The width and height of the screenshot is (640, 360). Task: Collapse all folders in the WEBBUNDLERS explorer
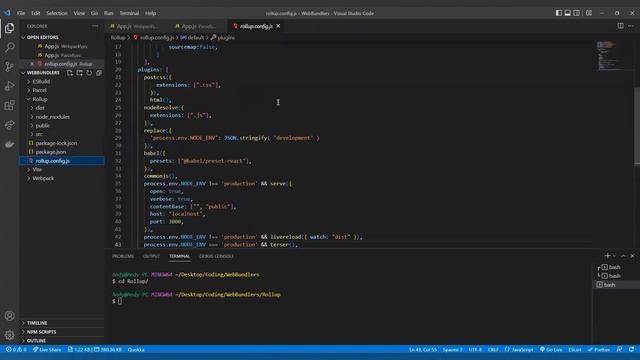click(x=99, y=73)
